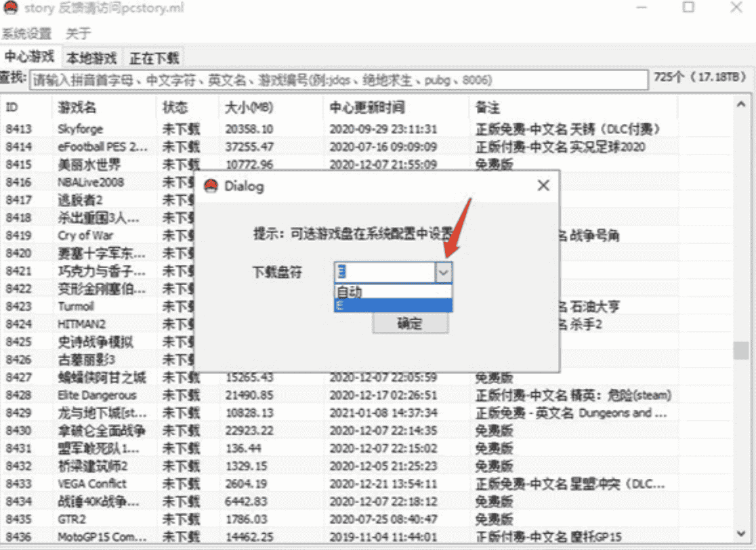
Task: Click the Dialog window's red icon
Action: (x=211, y=186)
